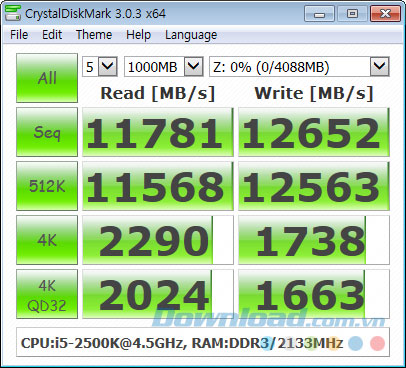This screenshot has height=368, width=406.
Task: Click the 4K write result 1738
Action: pos(314,240)
